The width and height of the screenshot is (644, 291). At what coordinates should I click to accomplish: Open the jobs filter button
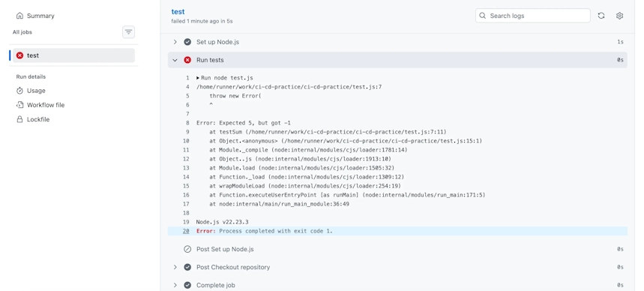pyautogui.click(x=128, y=32)
